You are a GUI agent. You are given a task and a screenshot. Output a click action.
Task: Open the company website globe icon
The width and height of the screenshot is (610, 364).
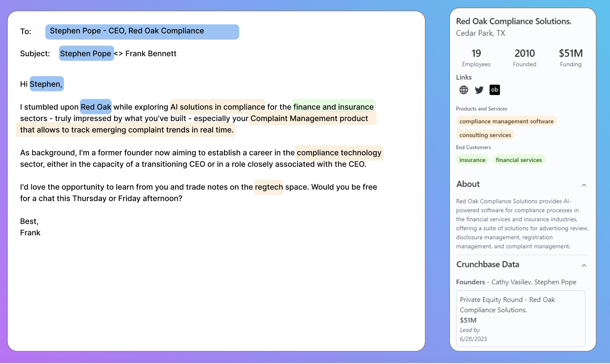click(x=464, y=90)
